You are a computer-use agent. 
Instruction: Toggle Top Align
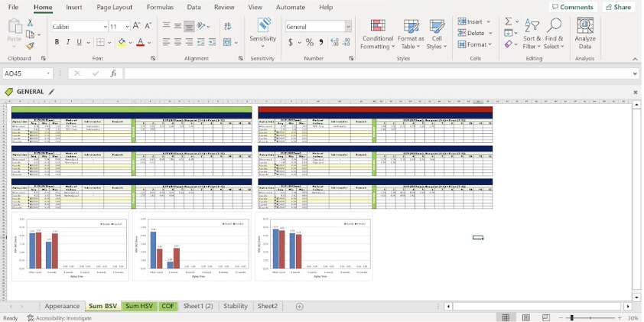click(166, 26)
